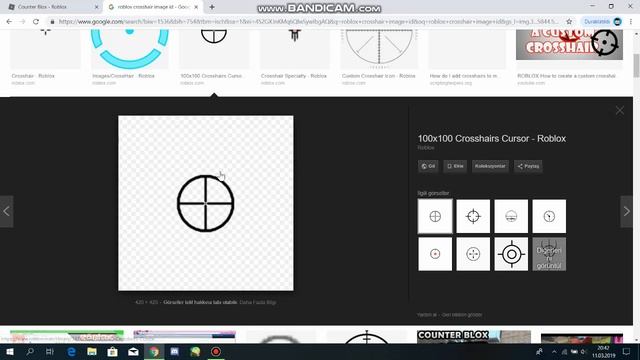Open Koleksiyonlar collections button
This screenshot has width=640, height=360.
(x=490, y=166)
